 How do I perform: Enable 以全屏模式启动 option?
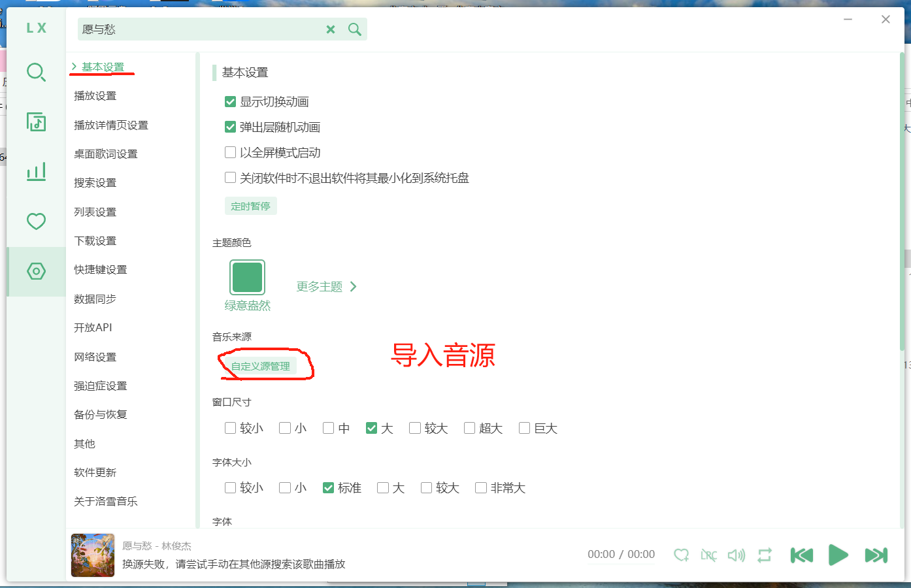click(x=230, y=153)
